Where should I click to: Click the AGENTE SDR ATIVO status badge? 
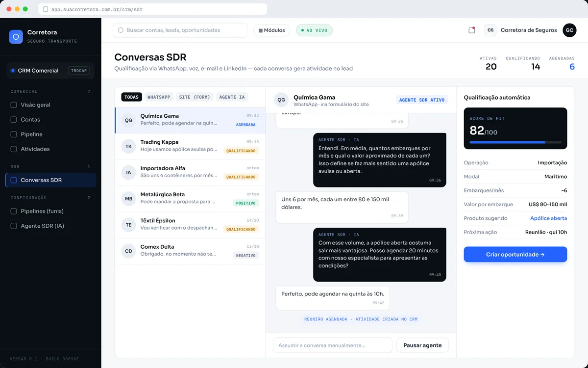pos(422,100)
